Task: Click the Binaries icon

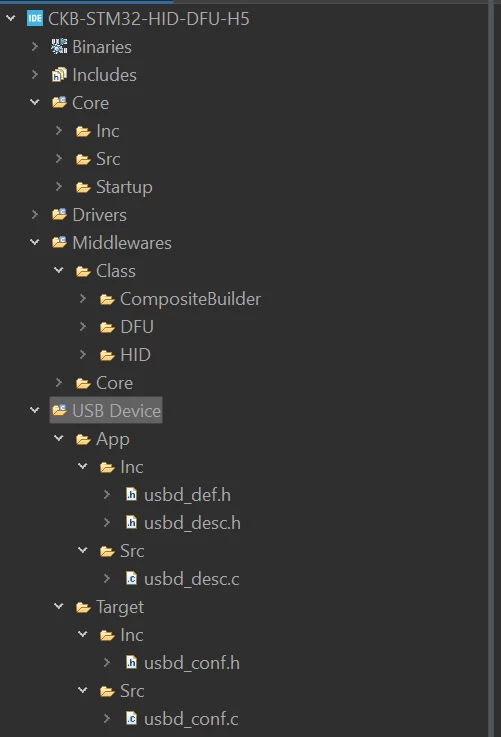Action: (59, 47)
